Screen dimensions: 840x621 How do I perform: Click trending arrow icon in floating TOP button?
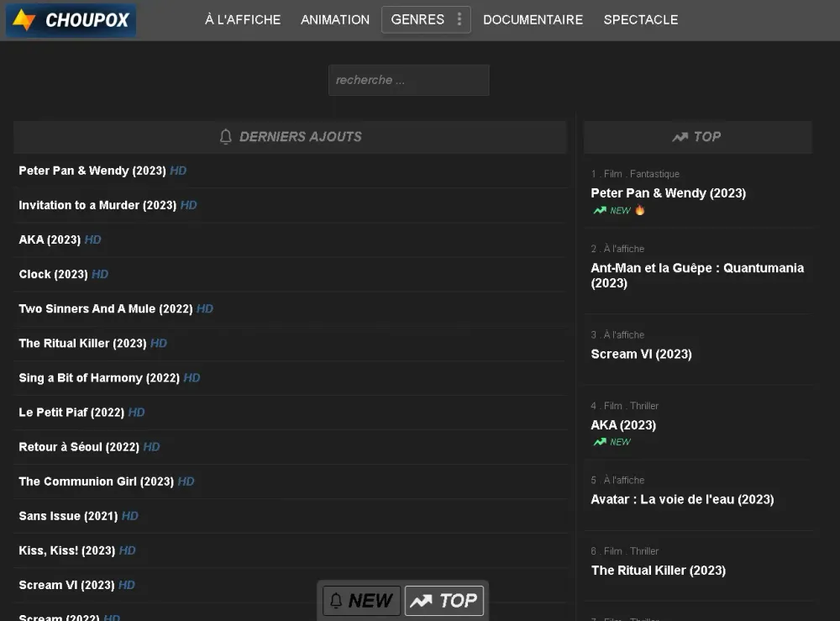(x=421, y=601)
